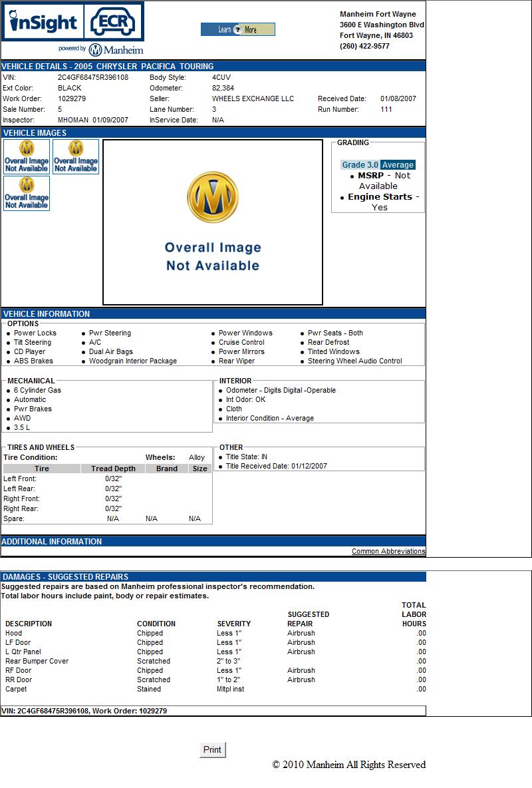Screen dimensions: 532x788
Task: Click the 3.5 L engine size item
Action: tap(21, 427)
